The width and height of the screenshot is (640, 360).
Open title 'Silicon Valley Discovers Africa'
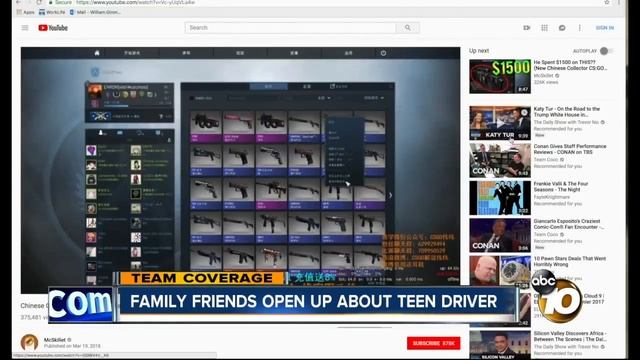(x=570, y=336)
